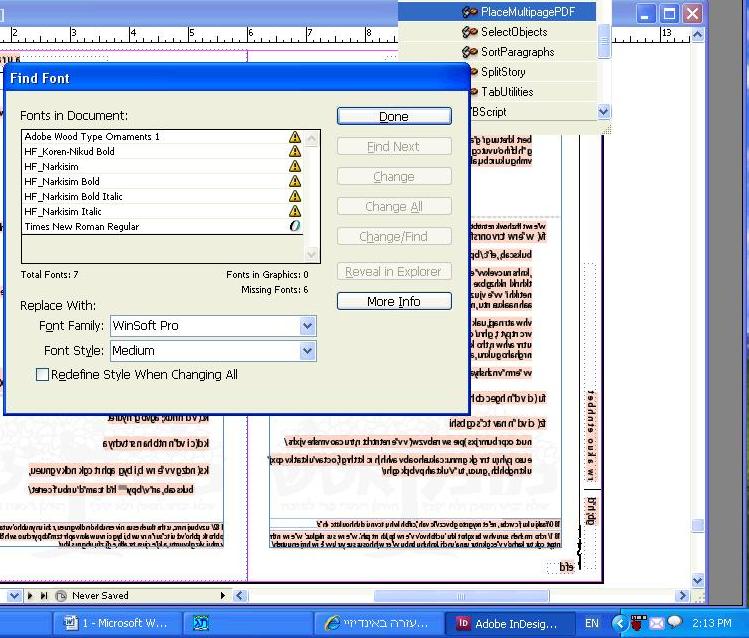The image size is (749, 638).
Task: Click the disabled Find Next button
Action: [394, 147]
